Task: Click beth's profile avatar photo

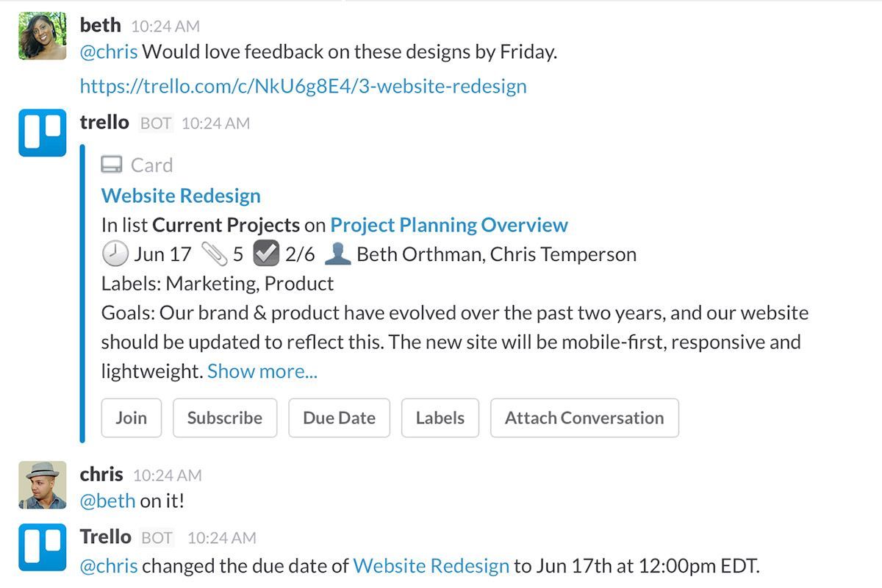Action: [x=42, y=36]
